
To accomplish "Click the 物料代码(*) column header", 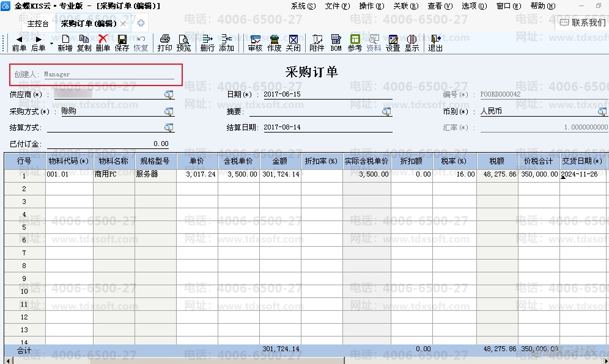I will (69, 161).
